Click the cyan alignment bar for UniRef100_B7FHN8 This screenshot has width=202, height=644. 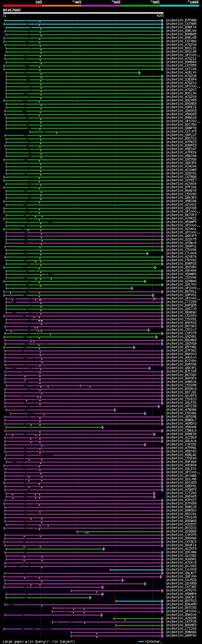pyautogui.click(x=84, y=21)
